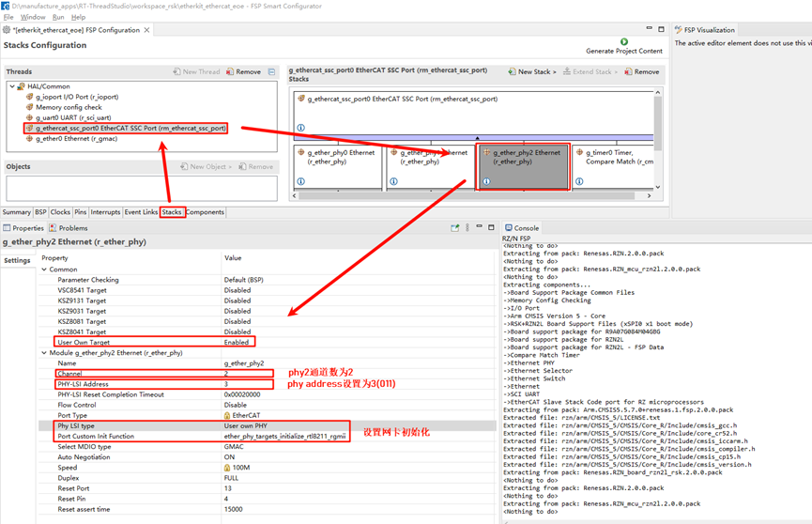
Task: Click the Auto Negotiation ON value
Action: pos(229,457)
